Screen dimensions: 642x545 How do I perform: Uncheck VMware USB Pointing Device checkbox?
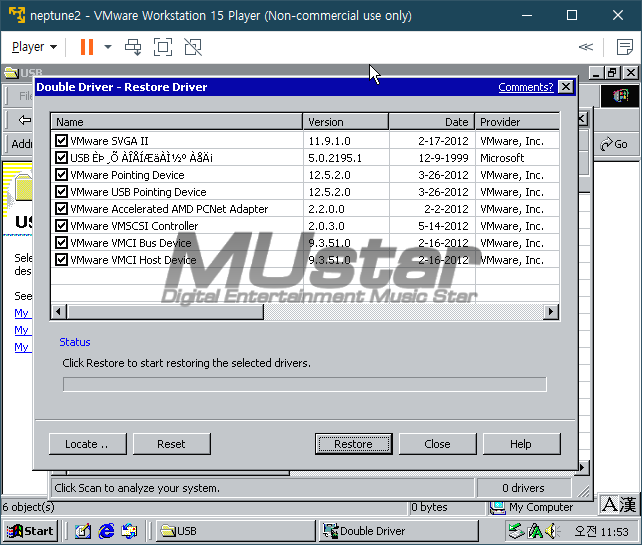pyautogui.click(x=61, y=192)
